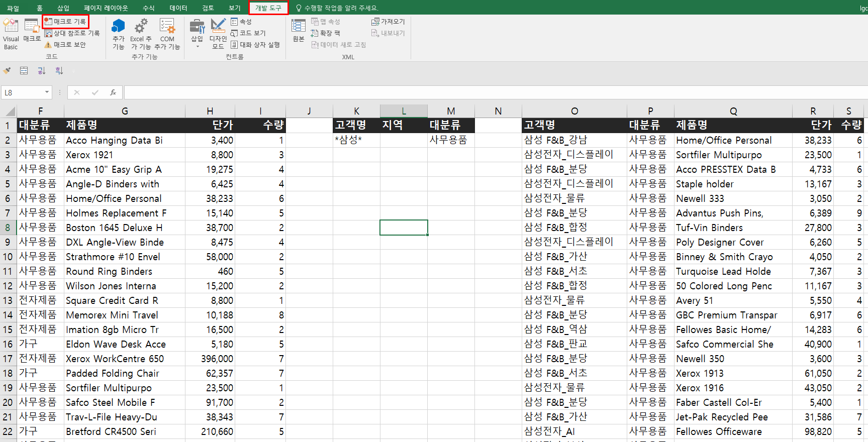868x442 pixels.
Task: Click the sort descending quick toolbar icon
Action: tap(59, 71)
